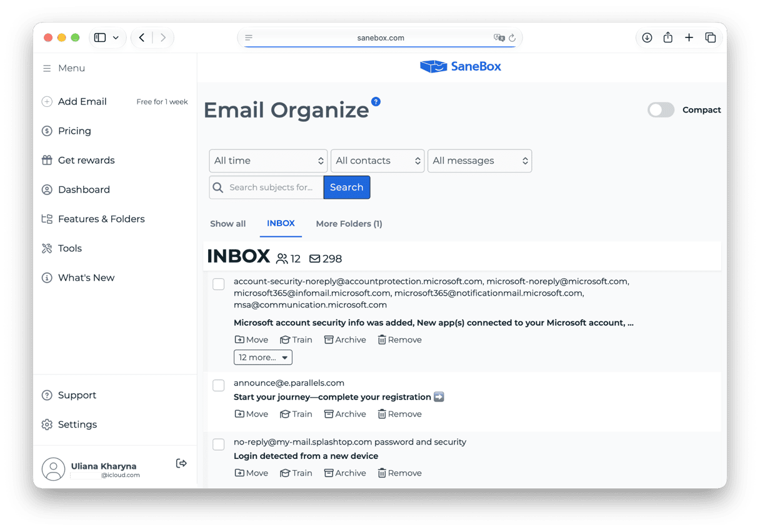The height and width of the screenshot is (532, 760).
Task: Click the logout icon beside Uliana Kharyna
Action: pos(181,463)
